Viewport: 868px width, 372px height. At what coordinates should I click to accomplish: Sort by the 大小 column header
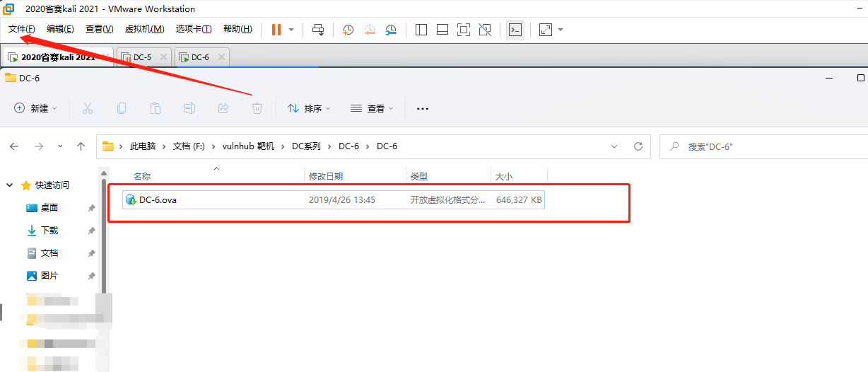[x=503, y=176]
